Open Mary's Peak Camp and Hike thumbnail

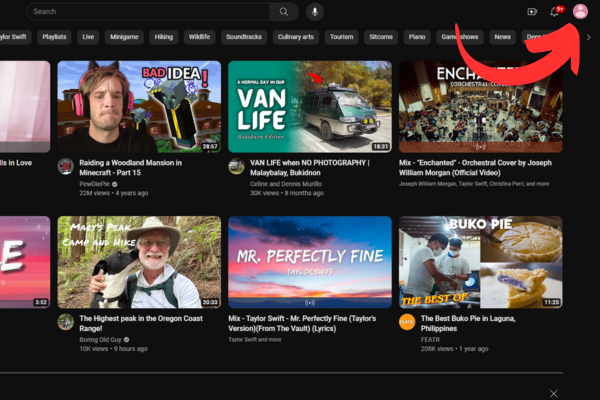tap(139, 262)
